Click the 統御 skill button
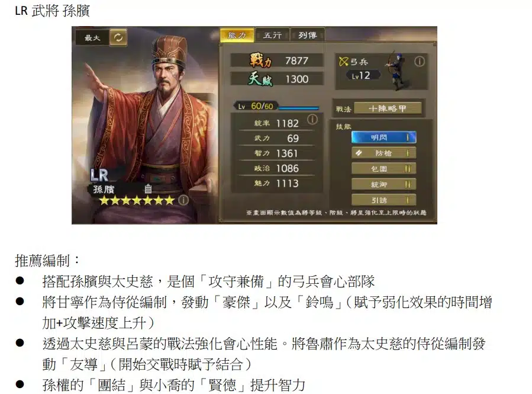Screen dimensions: 532x394 (383, 184)
